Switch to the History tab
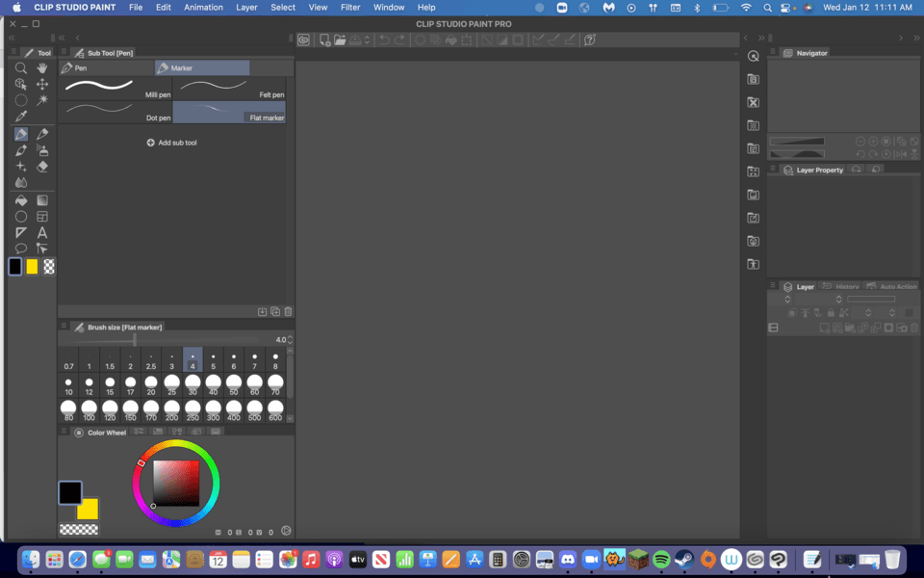 tap(841, 287)
